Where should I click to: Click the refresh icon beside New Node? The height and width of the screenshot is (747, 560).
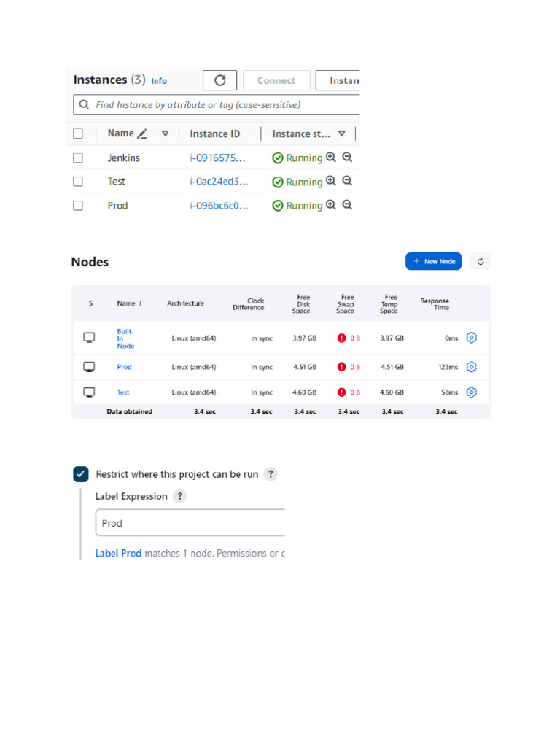[481, 261]
